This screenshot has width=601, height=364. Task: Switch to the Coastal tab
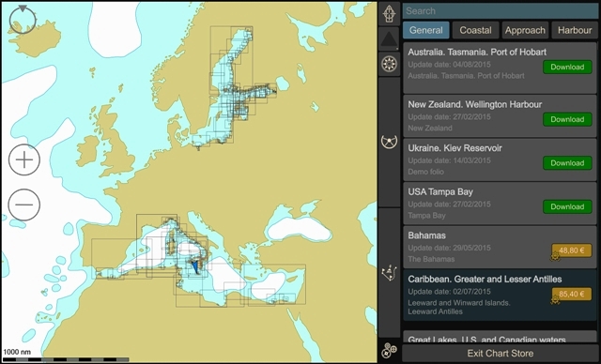[x=476, y=30]
